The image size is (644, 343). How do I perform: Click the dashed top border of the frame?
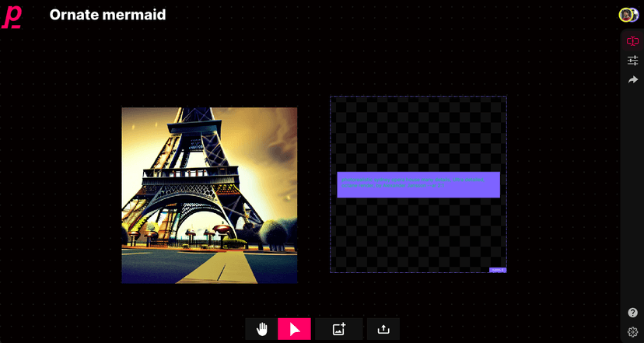[x=418, y=97]
